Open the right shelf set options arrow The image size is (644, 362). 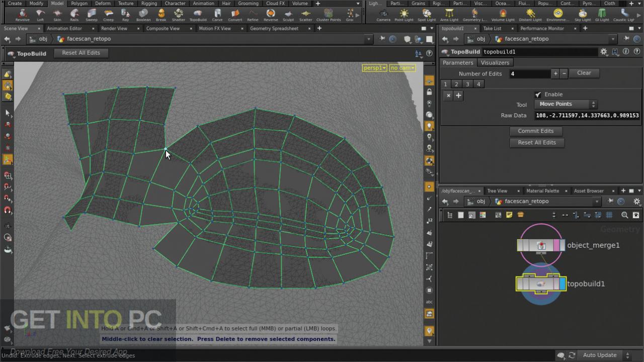tap(639, 4)
